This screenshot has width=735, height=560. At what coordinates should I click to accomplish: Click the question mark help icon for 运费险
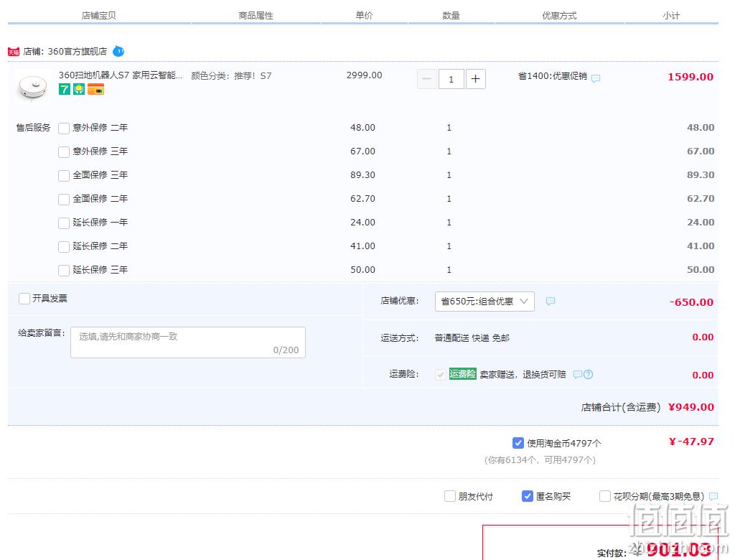[589, 374]
